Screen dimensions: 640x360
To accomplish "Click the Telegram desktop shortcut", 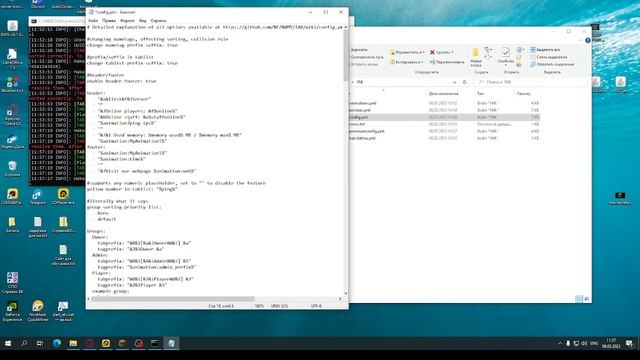I will click(x=38, y=197).
